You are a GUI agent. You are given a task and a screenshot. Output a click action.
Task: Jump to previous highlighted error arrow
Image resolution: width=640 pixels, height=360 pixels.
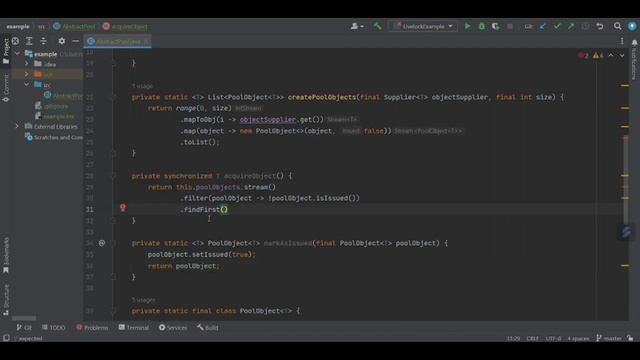coord(611,56)
